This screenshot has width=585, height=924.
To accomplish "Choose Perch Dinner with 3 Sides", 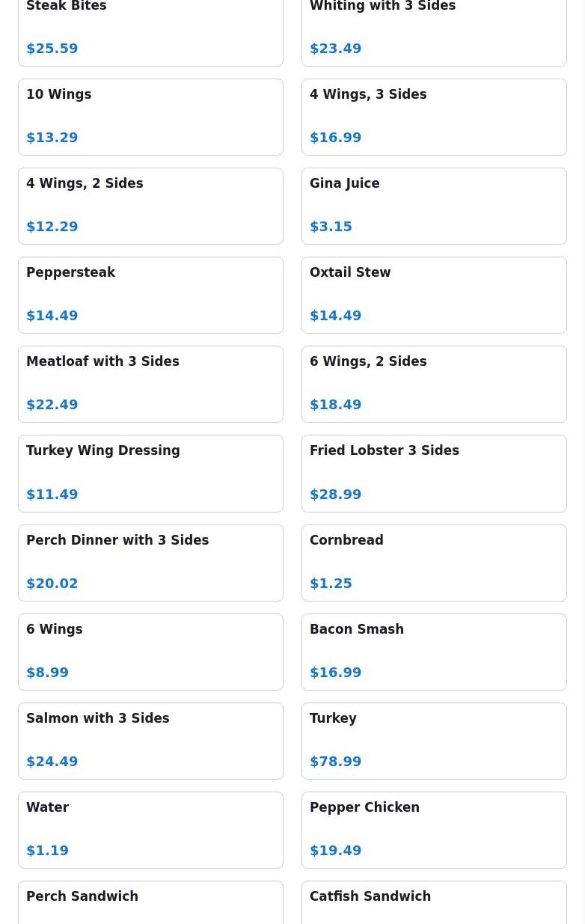I will click(x=150, y=563).
